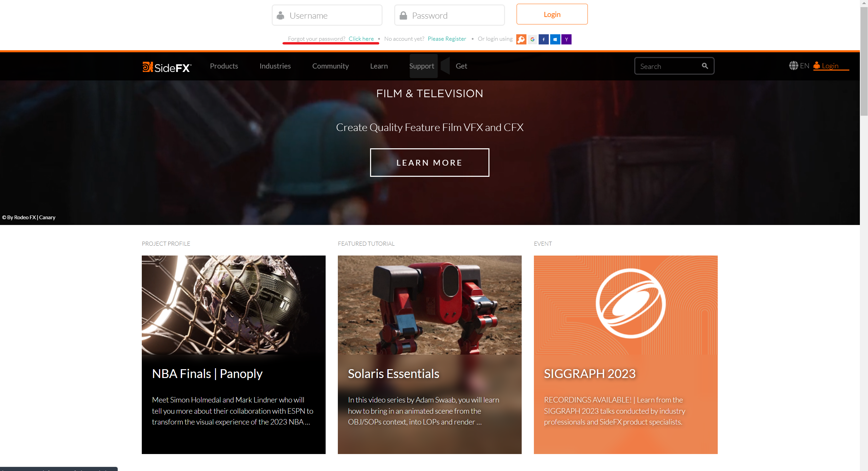This screenshot has width=868, height=471.
Task: Open the Solaris Essentials robot thumbnail
Action: tap(429, 305)
